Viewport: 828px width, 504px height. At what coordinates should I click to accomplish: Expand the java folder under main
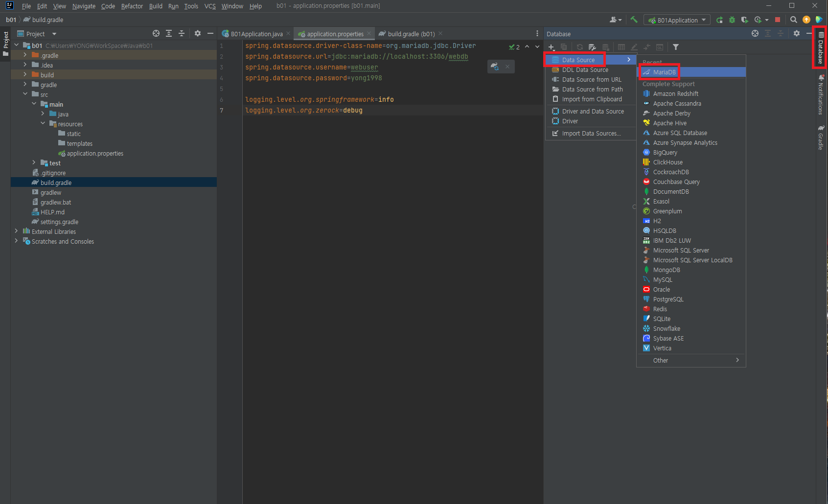[x=43, y=114]
